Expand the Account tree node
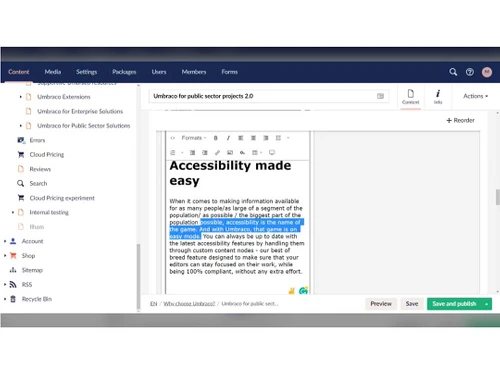This screenshot has width=500, height=375. 5,241
